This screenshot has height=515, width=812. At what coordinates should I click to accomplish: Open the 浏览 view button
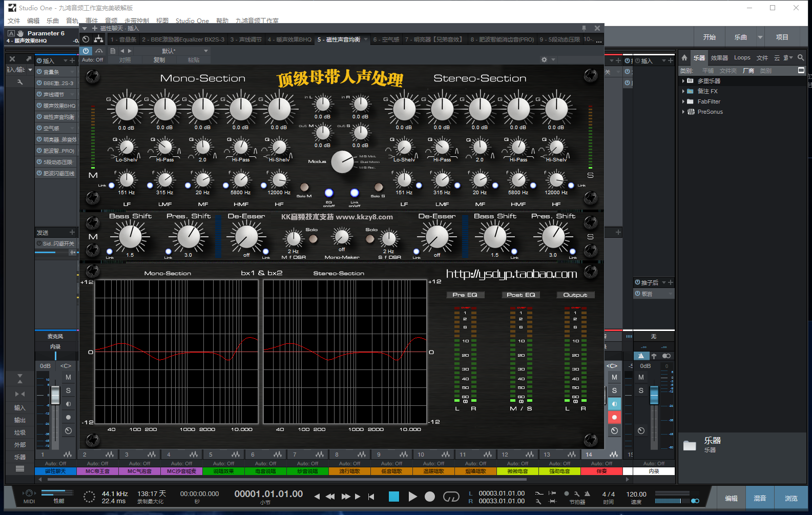click(790, 498)
